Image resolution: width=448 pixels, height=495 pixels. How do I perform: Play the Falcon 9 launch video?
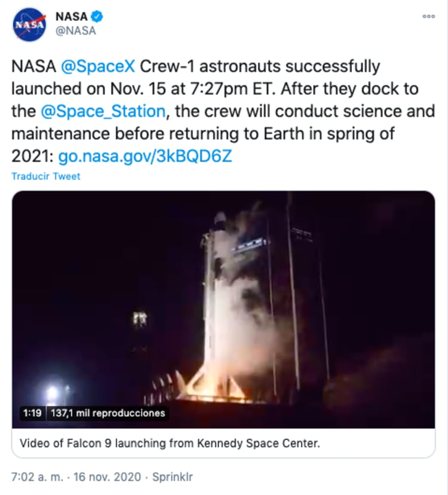coord(223,299)
